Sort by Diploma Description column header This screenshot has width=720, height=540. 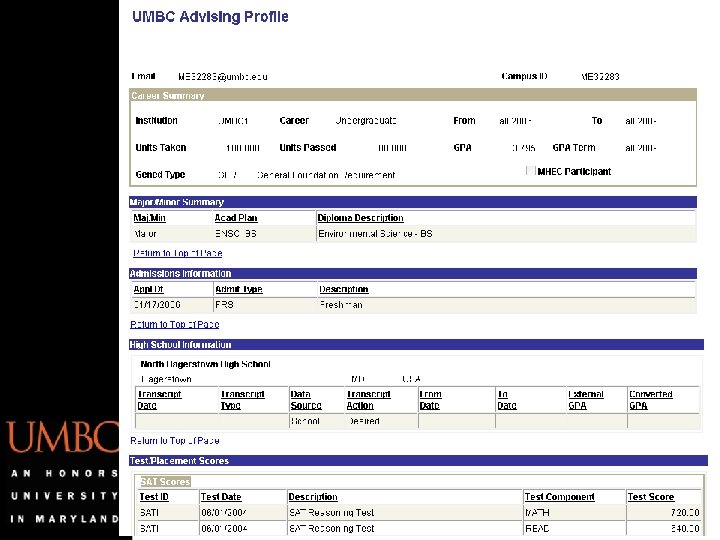(360, 218)
